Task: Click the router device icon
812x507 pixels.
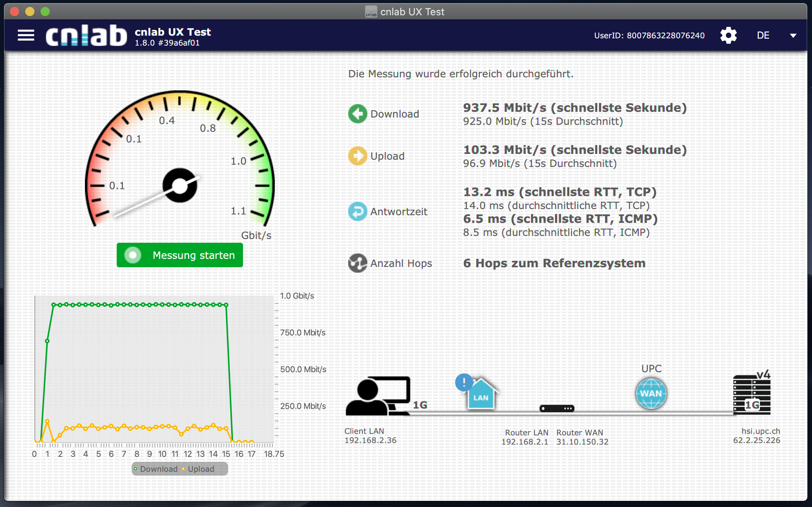Action: point(557,408)
